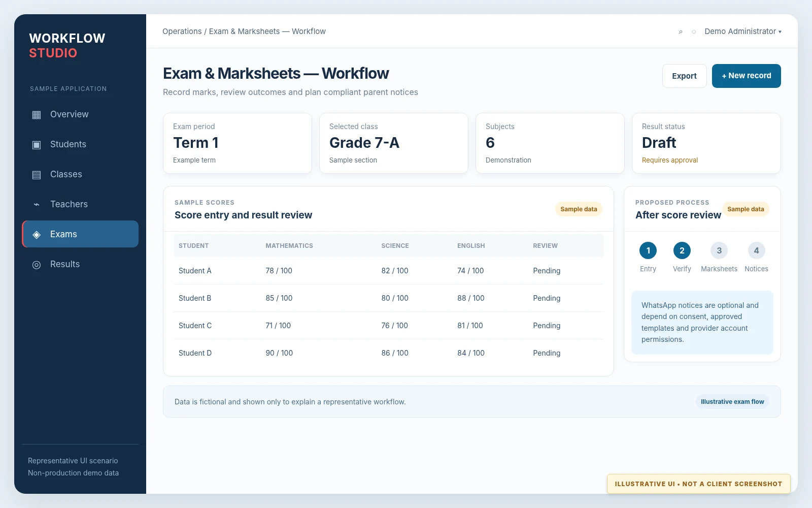Image resolution: width=812 pixels, height=508 pixels.
Task: Select the Student A row name
Action: [195, 271]
